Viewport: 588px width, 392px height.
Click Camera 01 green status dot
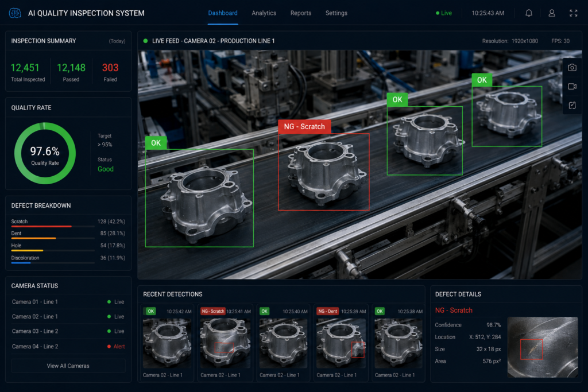pos(109,302)
